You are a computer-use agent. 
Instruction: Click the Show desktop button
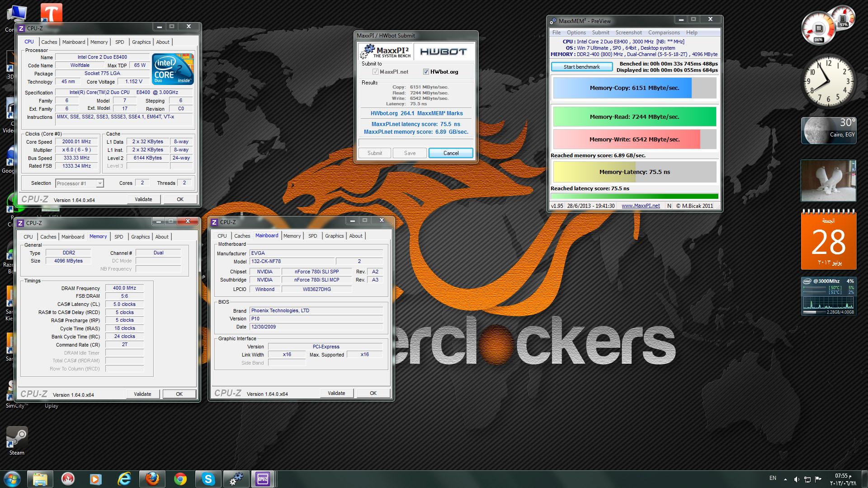[864, 479]
